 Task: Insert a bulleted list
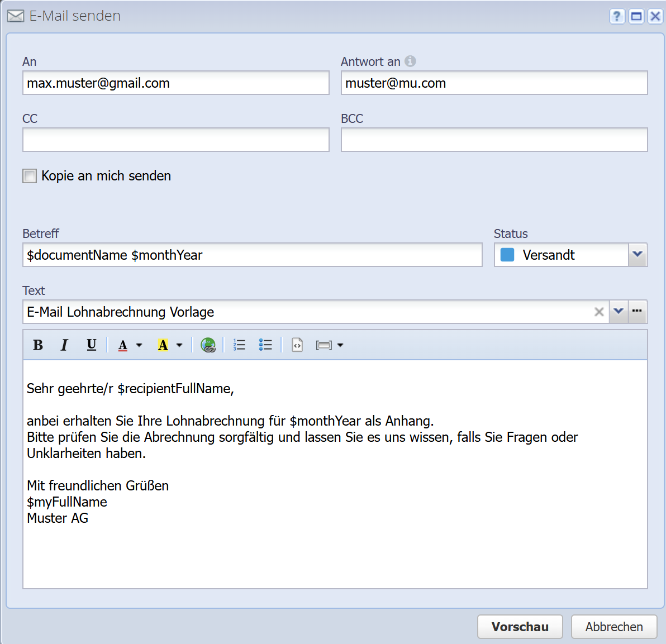click(x=265, y=345)
